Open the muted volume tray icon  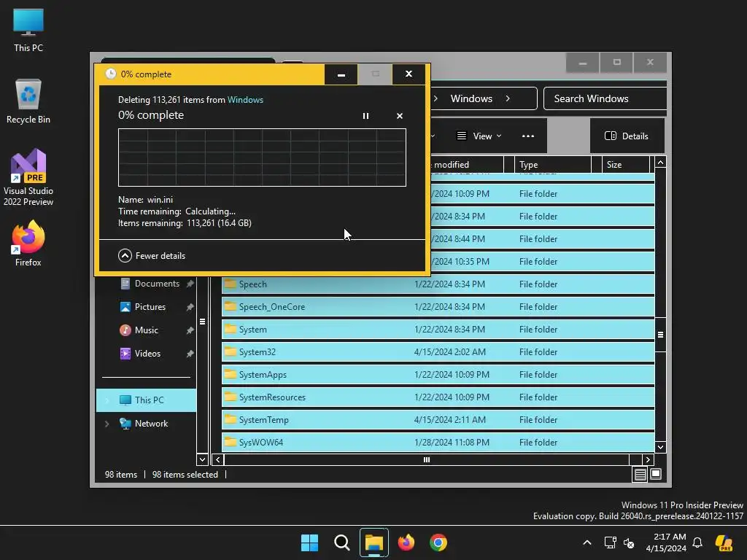pyautogui.click(x=629, y=542)
